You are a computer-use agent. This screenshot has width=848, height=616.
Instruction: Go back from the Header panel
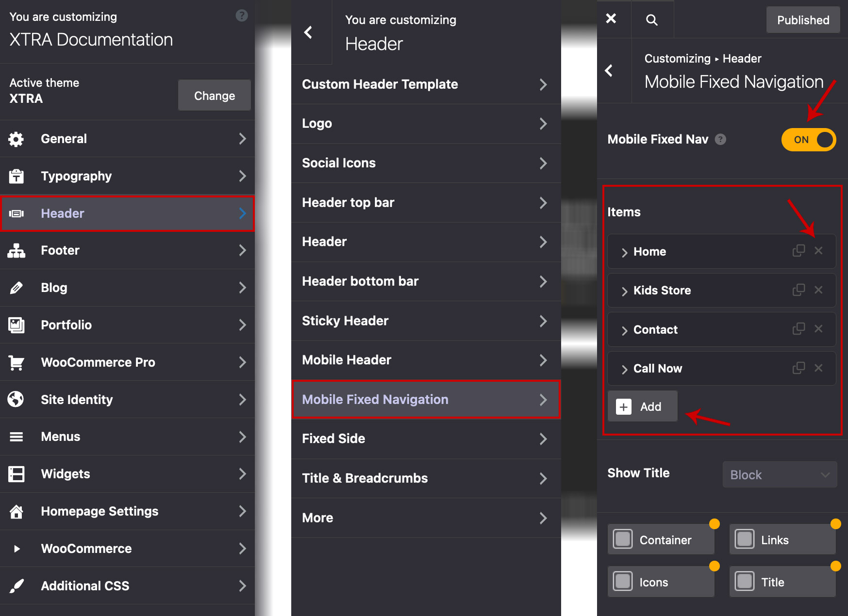(x=308, y=32)
